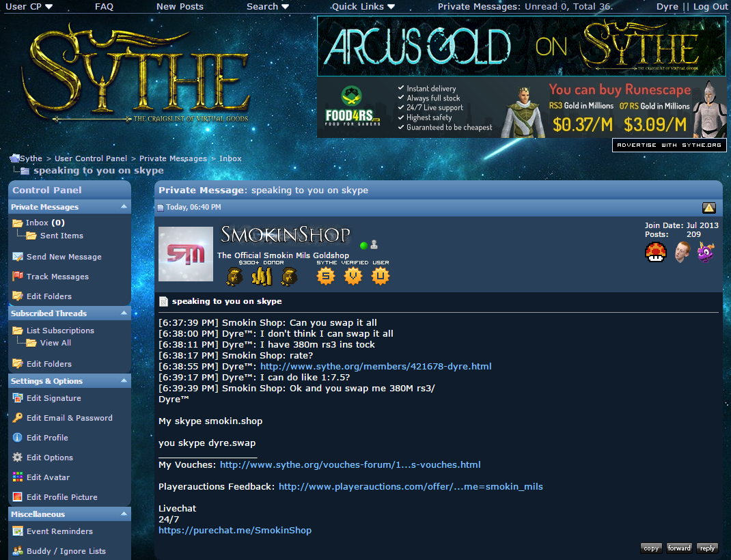The height and width of the screenshot is (560, 731).
Task: Open View All subscriptions
Action: point(55,343)
